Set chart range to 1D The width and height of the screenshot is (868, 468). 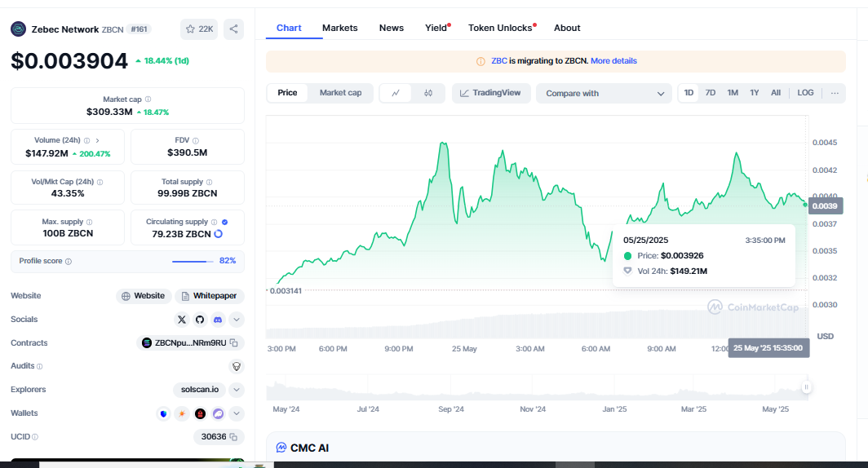point(689,93)
